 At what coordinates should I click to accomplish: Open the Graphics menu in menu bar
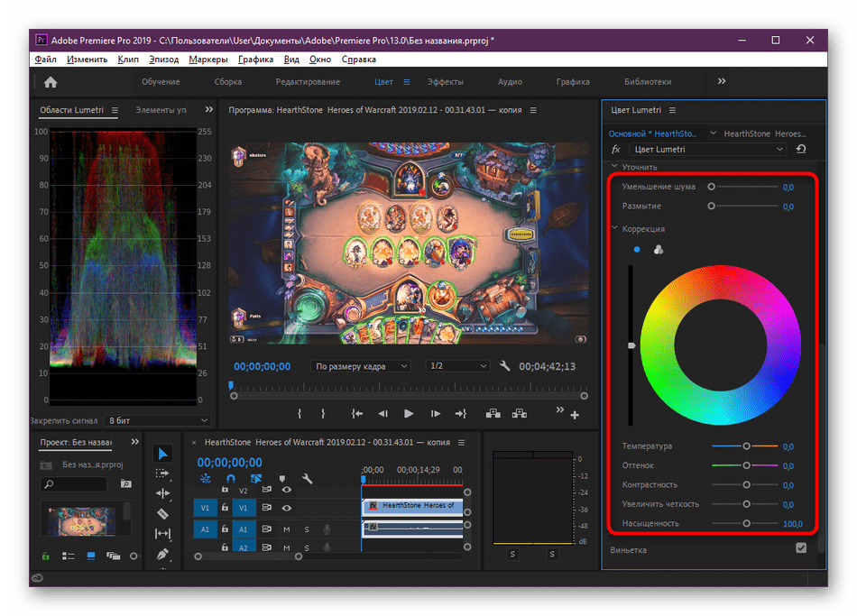(x=256, y=60)
